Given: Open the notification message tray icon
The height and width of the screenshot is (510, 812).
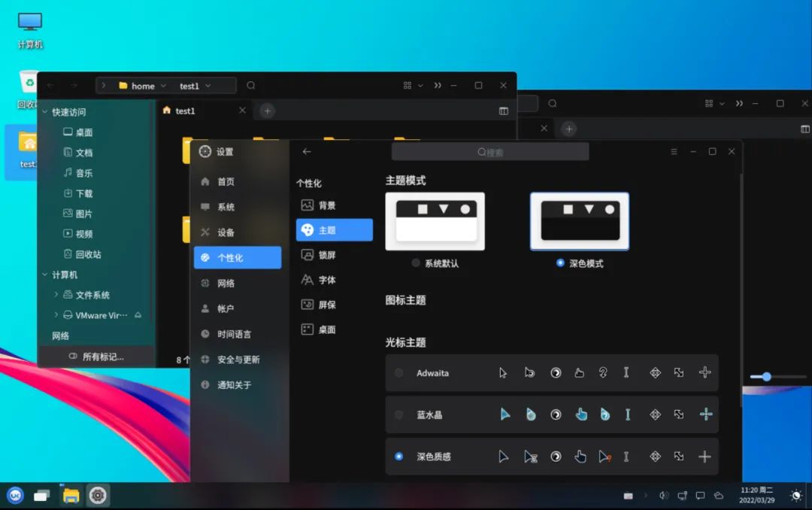Looking at the screenshot, I should click(x=700, y=496).
